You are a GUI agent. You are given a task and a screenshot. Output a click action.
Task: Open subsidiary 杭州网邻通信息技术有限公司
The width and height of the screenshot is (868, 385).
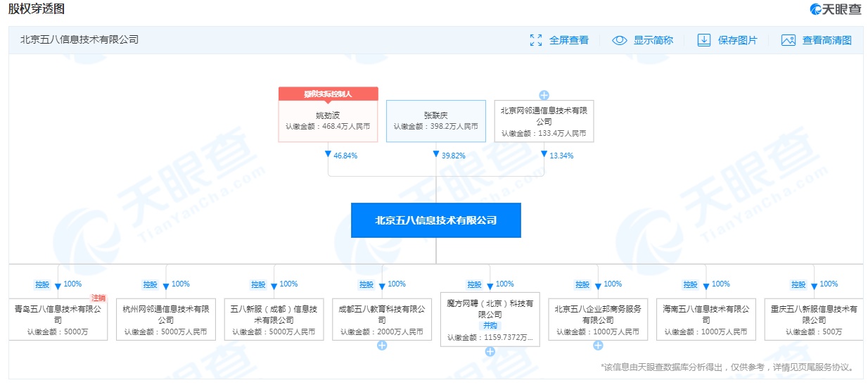point(166,319)
